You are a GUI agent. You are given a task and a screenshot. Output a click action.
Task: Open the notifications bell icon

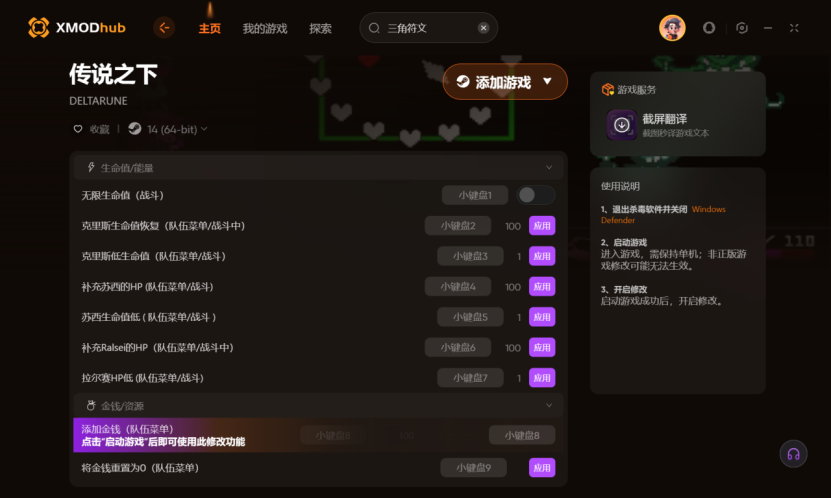[x=709, y=28]
